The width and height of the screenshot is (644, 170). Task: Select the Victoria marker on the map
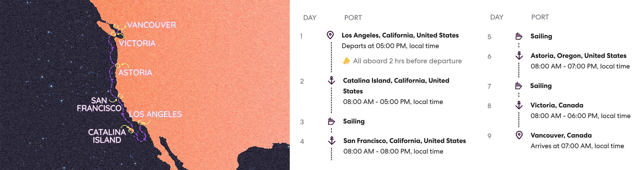click(x=113, y=34)
